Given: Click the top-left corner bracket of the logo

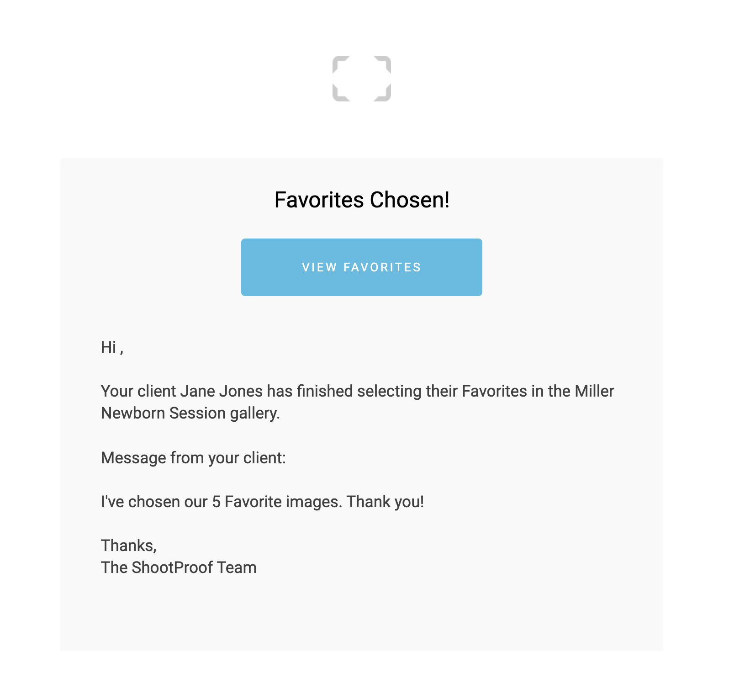Looking at the screenshot, I should (x=341, y=64).
